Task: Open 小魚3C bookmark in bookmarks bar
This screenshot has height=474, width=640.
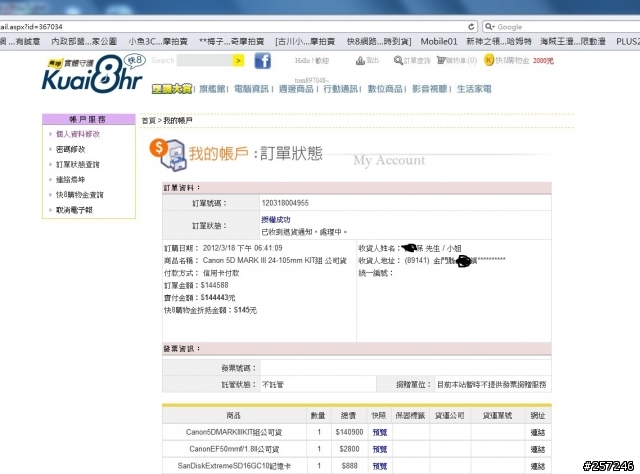Action: pyautogui.click(x=158, y=41)
